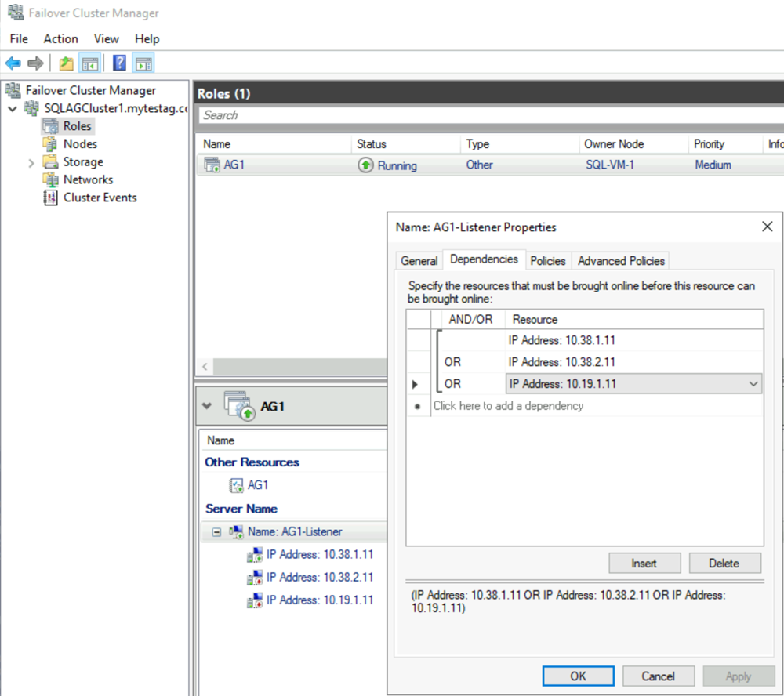Click the blue Back arrow in toolbar

pyautogui.click(x=13, y=63)
